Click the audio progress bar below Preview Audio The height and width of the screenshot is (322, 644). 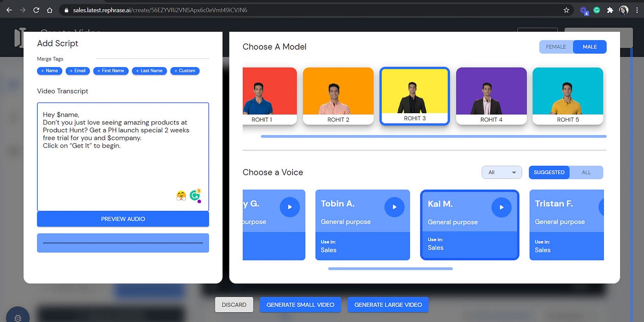coord(123,243)
